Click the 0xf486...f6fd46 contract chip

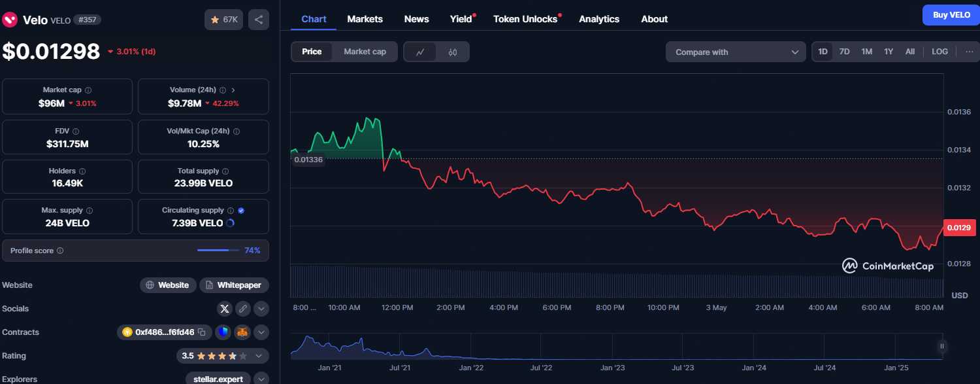tap(165, 332)
